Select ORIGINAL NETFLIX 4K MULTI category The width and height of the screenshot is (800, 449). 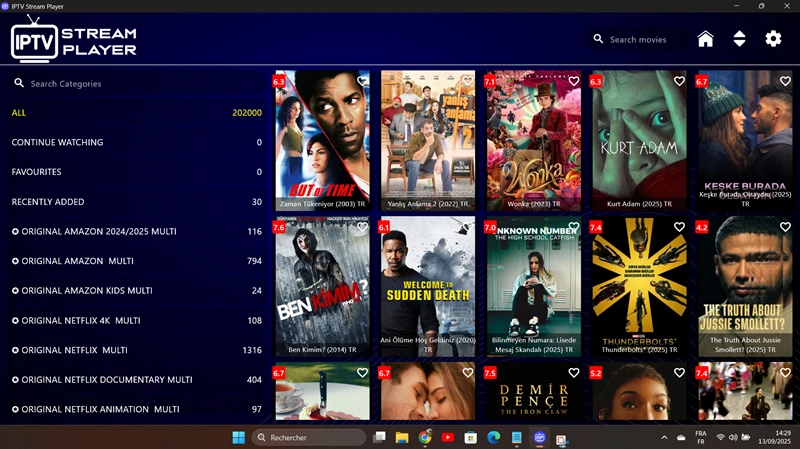(x=137, y=320)
